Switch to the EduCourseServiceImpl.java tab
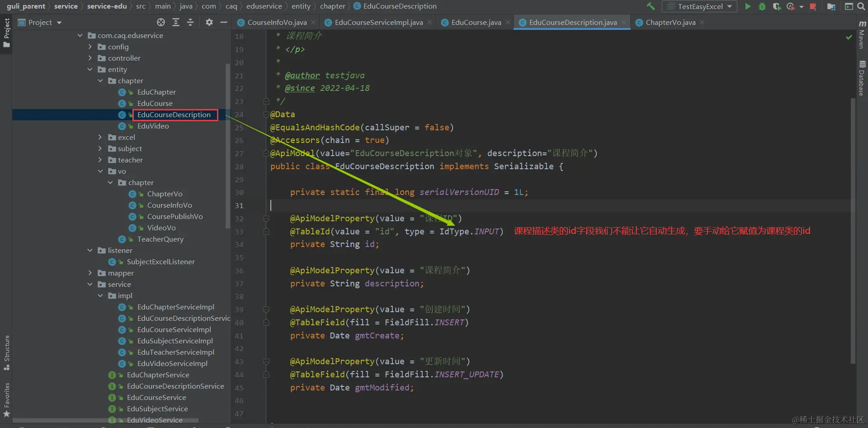This screenshot has height=428, width=868. (378, 22)
